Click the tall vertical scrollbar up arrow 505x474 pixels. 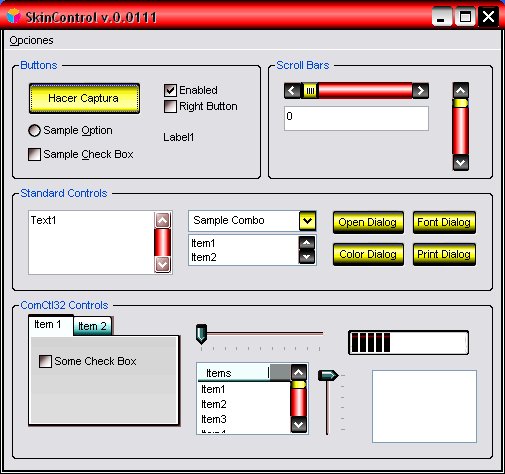[461, 90]
